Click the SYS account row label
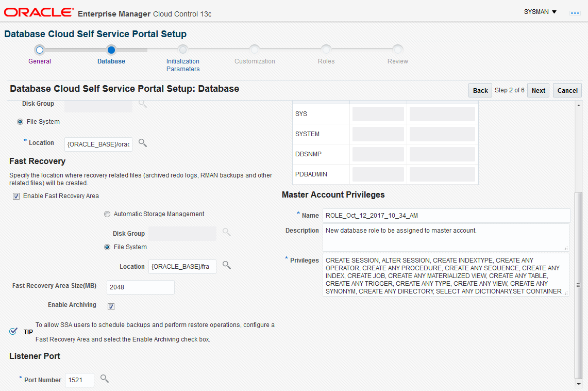Screen dimensions: 588x391 (x=301, y=114)
